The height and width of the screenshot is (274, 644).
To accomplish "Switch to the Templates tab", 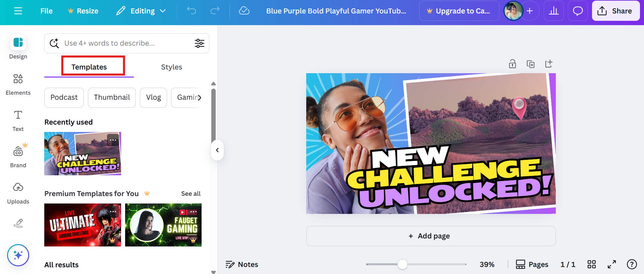I will (x=89, y=67).
